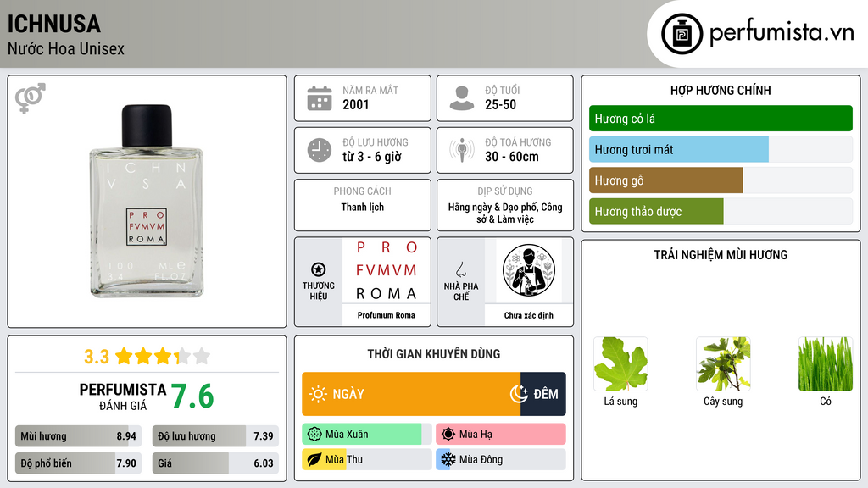This screenshot has width=868, height=488.
Task: Click the nose icon above Nhà pha chế
Action: tap(460, 269)
